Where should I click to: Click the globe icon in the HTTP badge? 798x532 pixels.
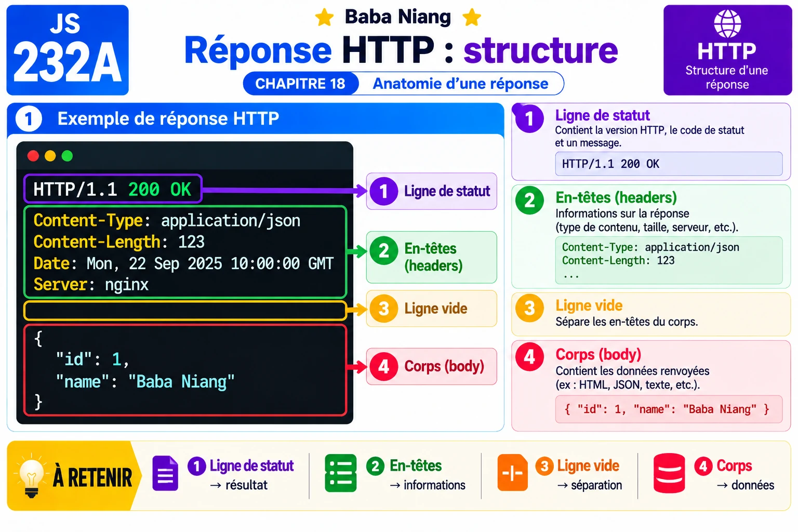pos(727,23)
